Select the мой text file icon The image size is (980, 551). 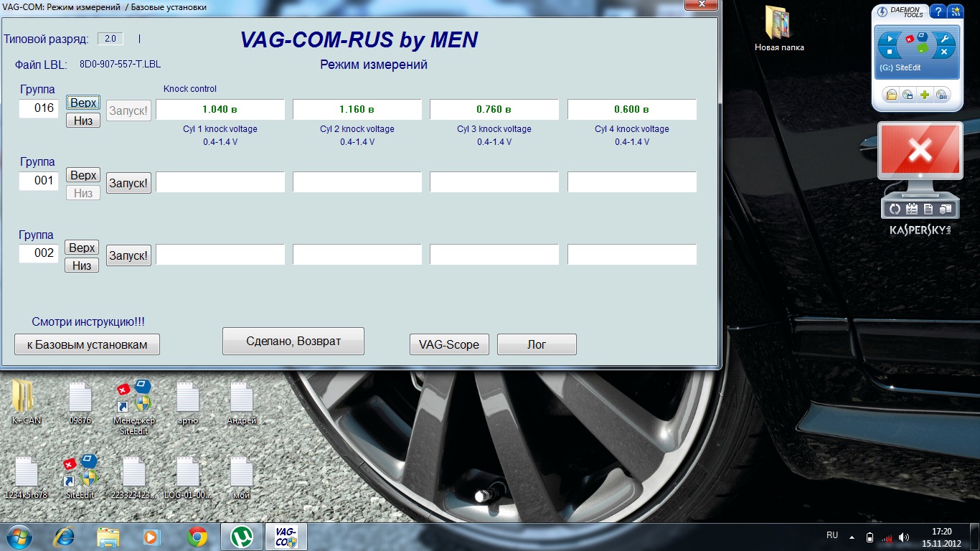[242, 476]
